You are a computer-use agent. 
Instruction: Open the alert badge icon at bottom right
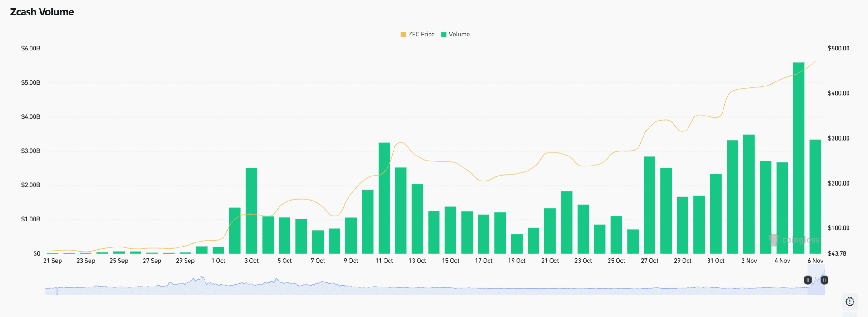click(x=850, y=302)
